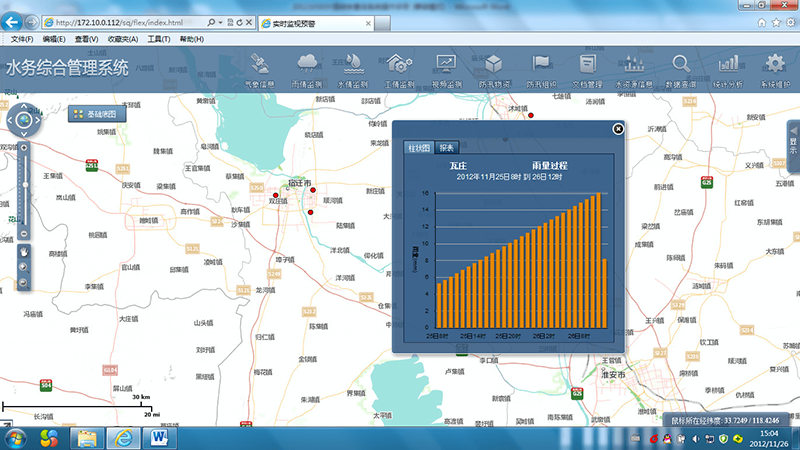Screen dimensions: 800x450
Task: Open the 视频监测 video monitoring module
Action: pos(446,70)
